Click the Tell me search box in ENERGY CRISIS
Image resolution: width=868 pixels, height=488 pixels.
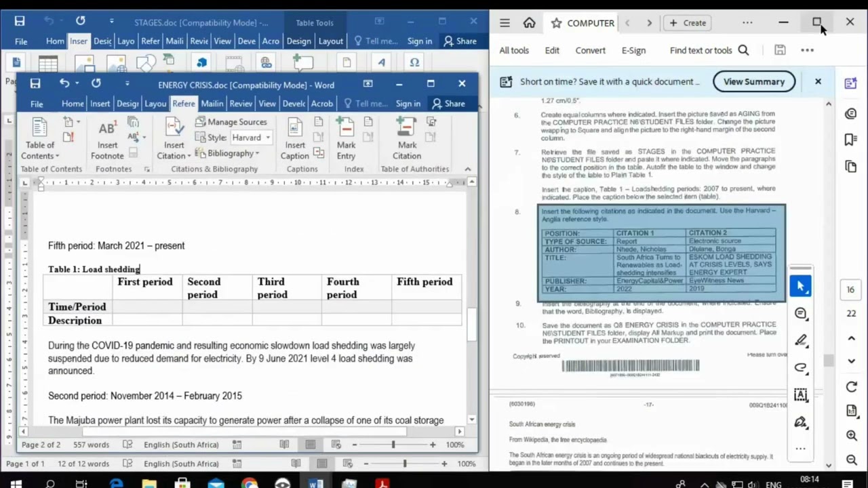(366, 104)
